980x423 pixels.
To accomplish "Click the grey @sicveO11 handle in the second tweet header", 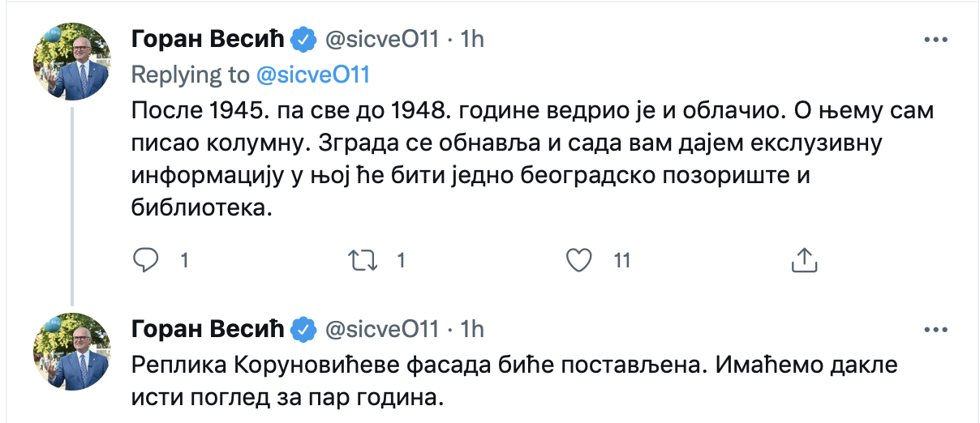I will [x=382, y=329].
